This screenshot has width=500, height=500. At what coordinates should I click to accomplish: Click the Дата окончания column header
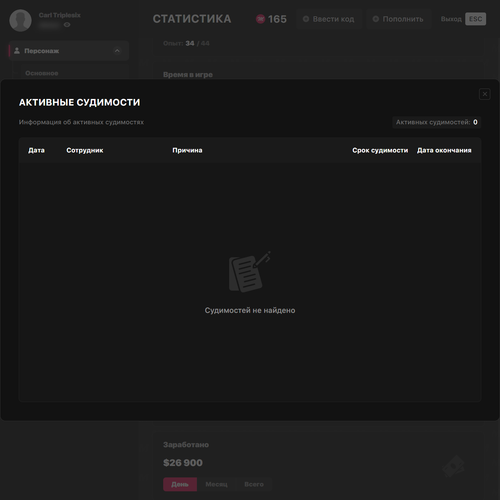tap(444, 150)
